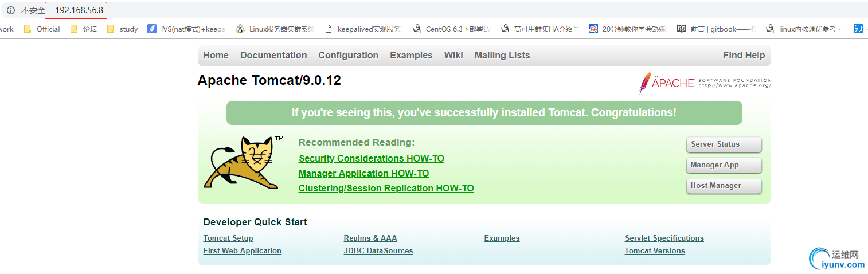The height and width of the screenshot is (274, 868).
Task: Open Mailing Lists in the navigation bar
Action: click(502, 56)
